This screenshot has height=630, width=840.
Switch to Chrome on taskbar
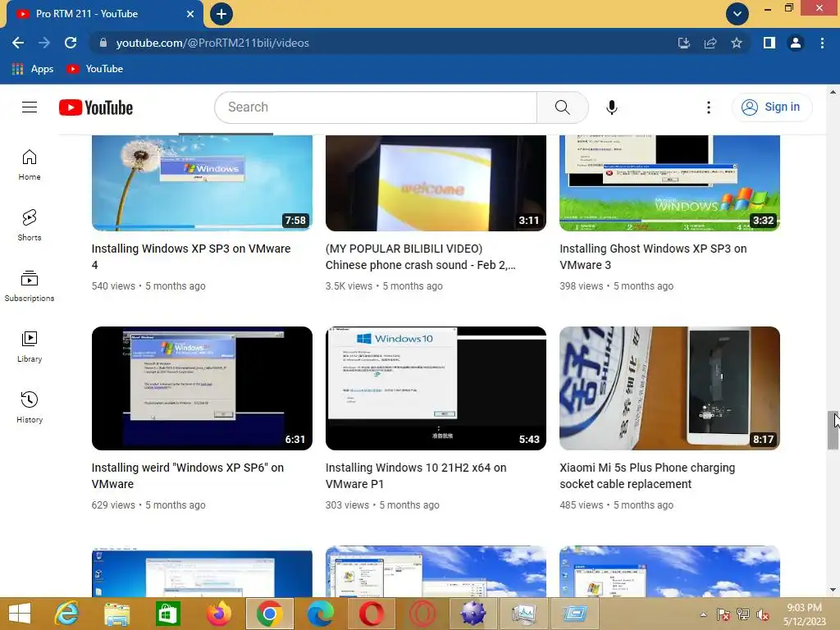(269, 614)
